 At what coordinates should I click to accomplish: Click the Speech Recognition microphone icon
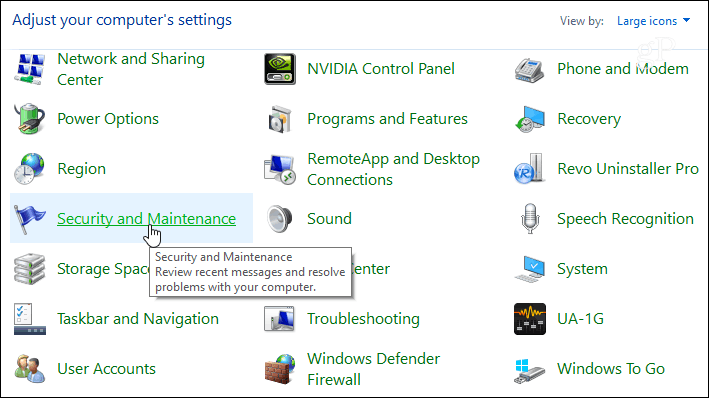click(x=530, y=218)
